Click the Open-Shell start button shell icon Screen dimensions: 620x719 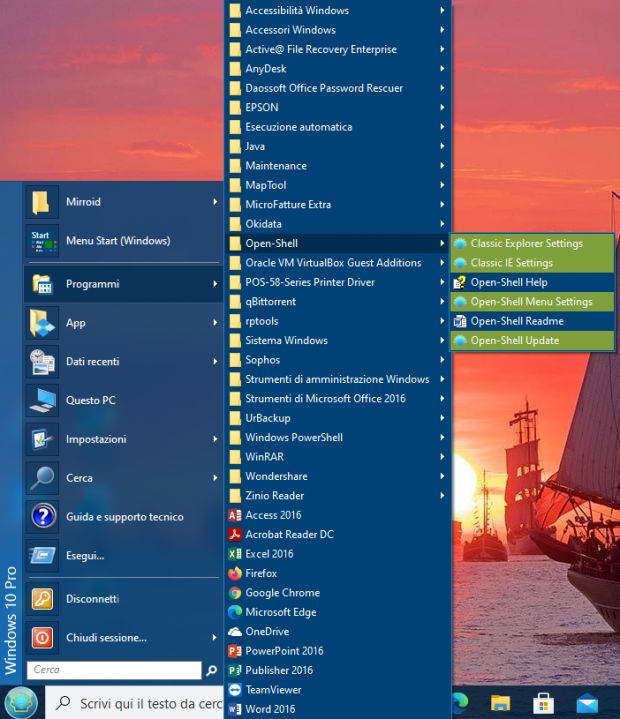(x=21, y=702)
